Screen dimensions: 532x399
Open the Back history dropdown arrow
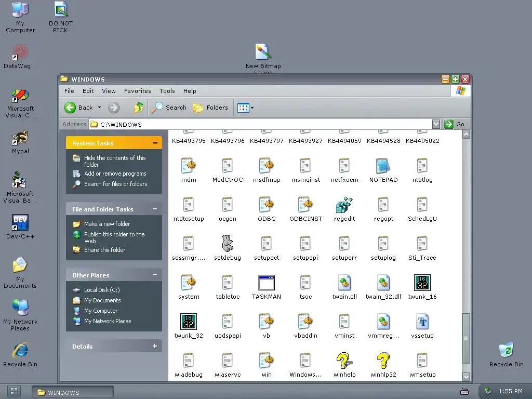coord(99,108)
